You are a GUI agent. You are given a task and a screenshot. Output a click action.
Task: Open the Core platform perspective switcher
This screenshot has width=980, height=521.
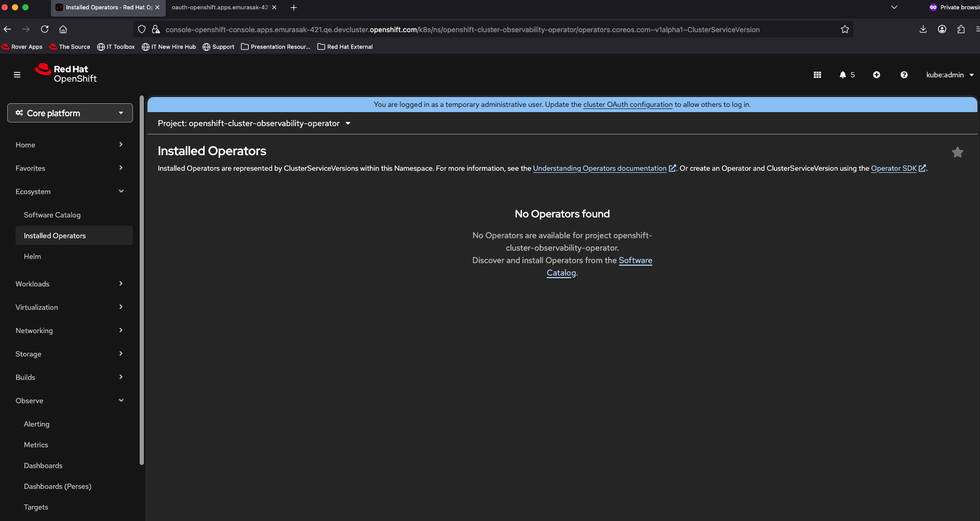(70, 113)
